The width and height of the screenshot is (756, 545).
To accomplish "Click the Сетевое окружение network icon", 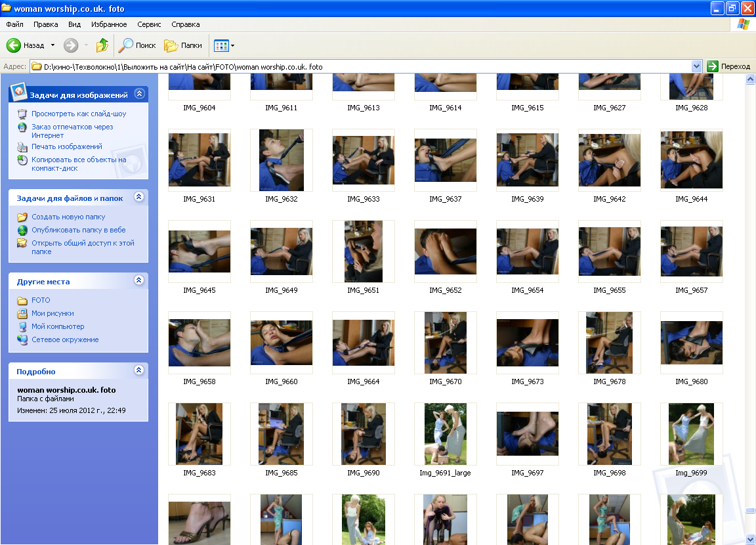I will click(22, 339).
